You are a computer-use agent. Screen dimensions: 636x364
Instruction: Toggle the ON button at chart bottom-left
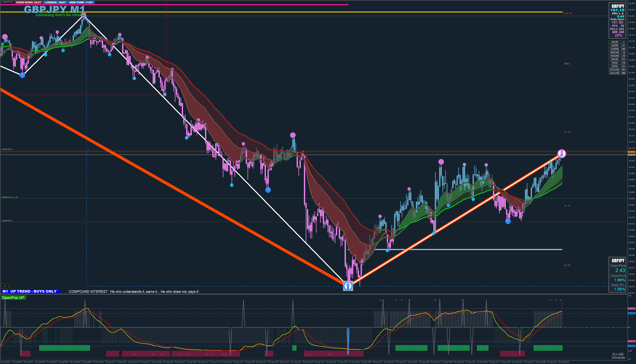(5, 286)
